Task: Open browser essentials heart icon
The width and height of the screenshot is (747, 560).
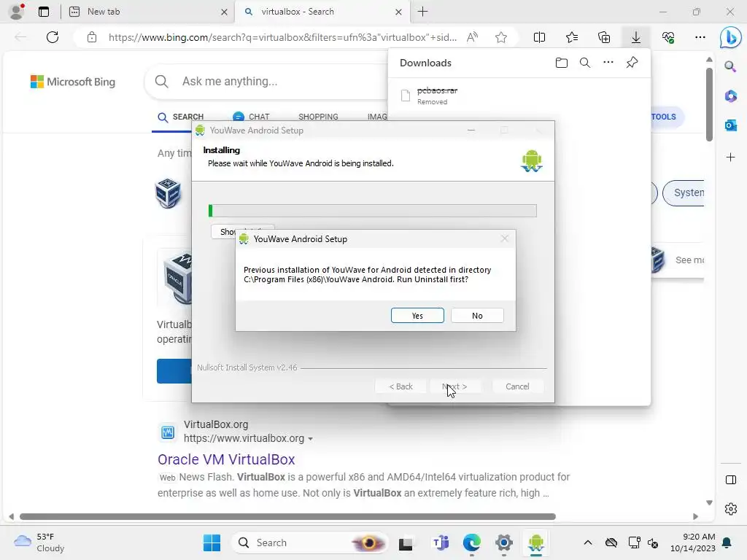Action: tap(668, 37)
